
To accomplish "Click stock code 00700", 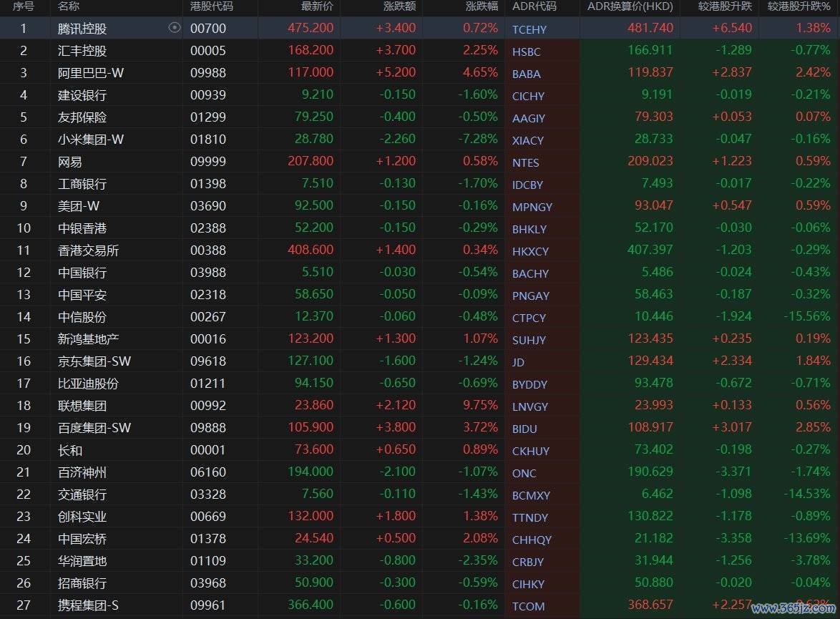I will [208, 29].
